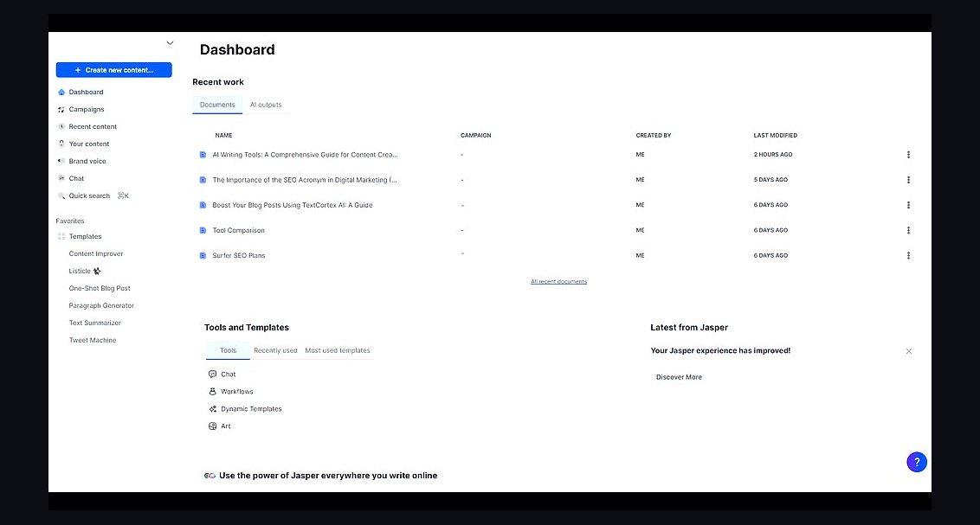Click document icon for Surfer SEO Plans

(203, 255)
